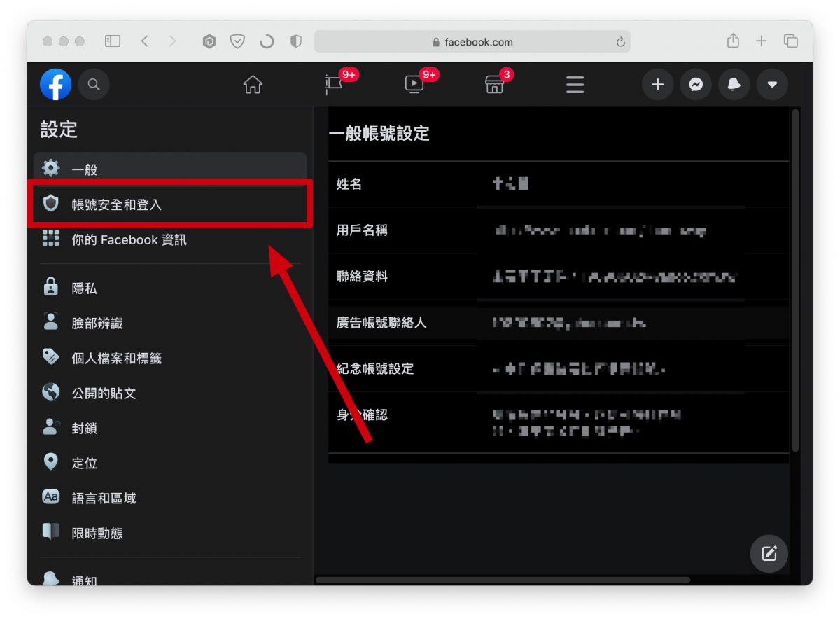This screenshot has height=619, width=840.
Task: Open 封鎖 settings
Action: 170,428
